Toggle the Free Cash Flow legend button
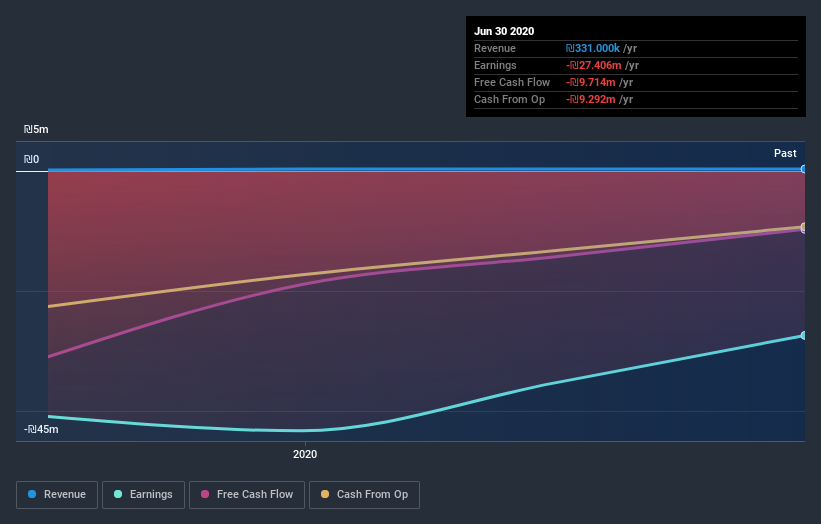 [247, 495]
